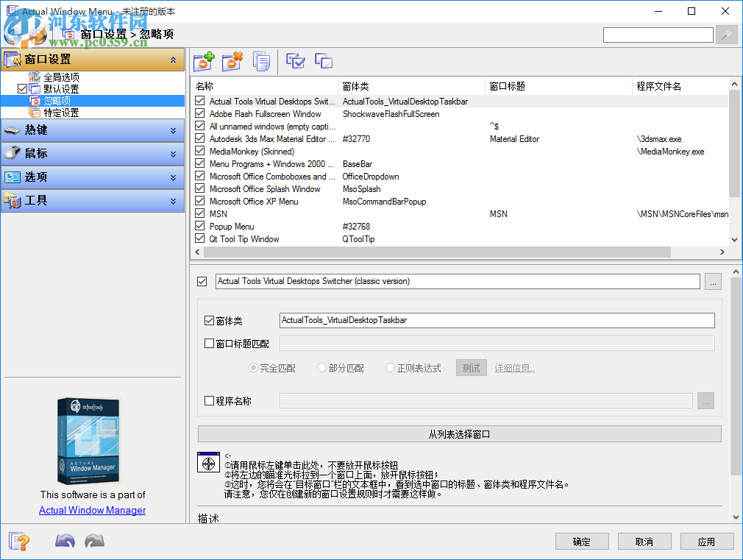Click the check all items toolbar icon
The image size is (743, 560).
(x=295, y=61)
